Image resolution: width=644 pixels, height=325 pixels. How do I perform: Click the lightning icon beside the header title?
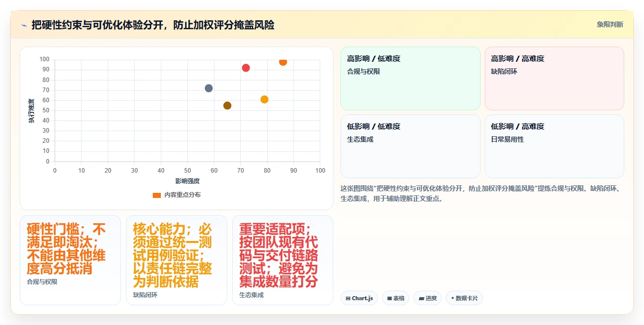[x=24, y=25]
